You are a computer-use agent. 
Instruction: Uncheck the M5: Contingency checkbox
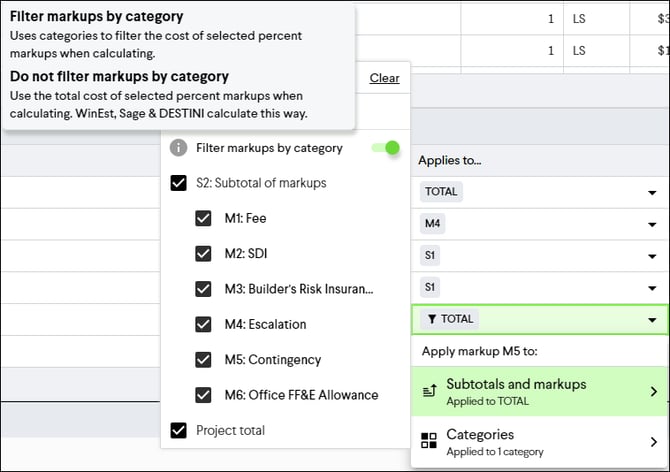tap(203, 360)
